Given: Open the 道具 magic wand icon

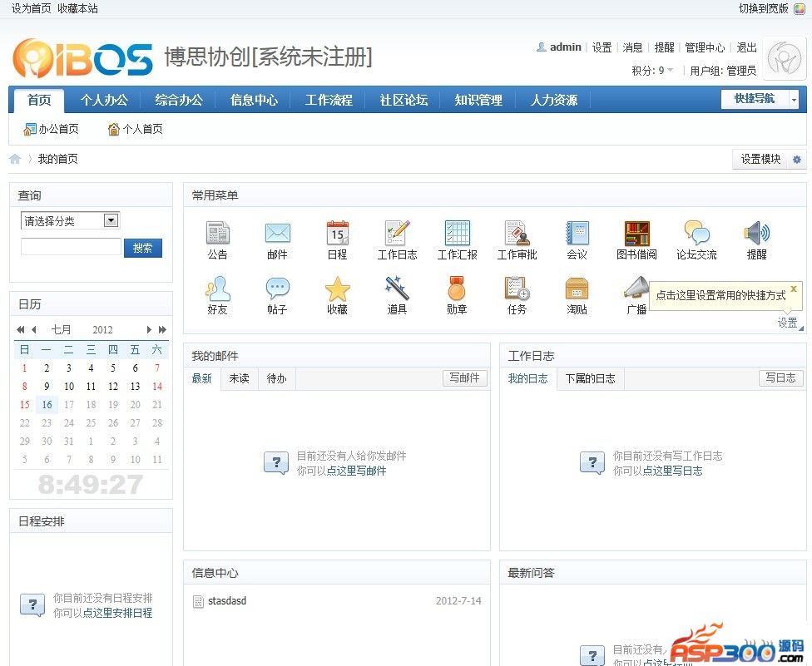Looking at the screenshot, I should click(x=397, y=288).
